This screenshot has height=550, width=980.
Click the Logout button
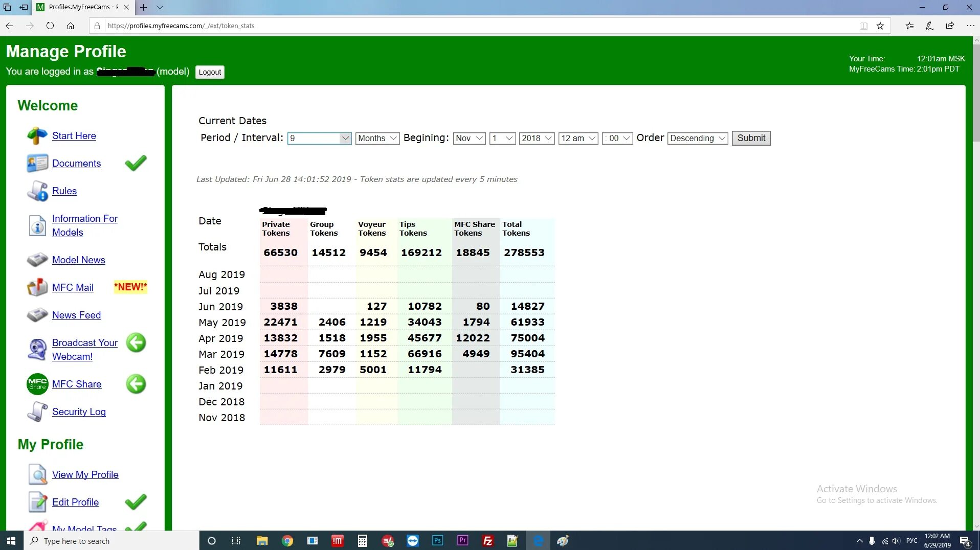click(210, 72)
